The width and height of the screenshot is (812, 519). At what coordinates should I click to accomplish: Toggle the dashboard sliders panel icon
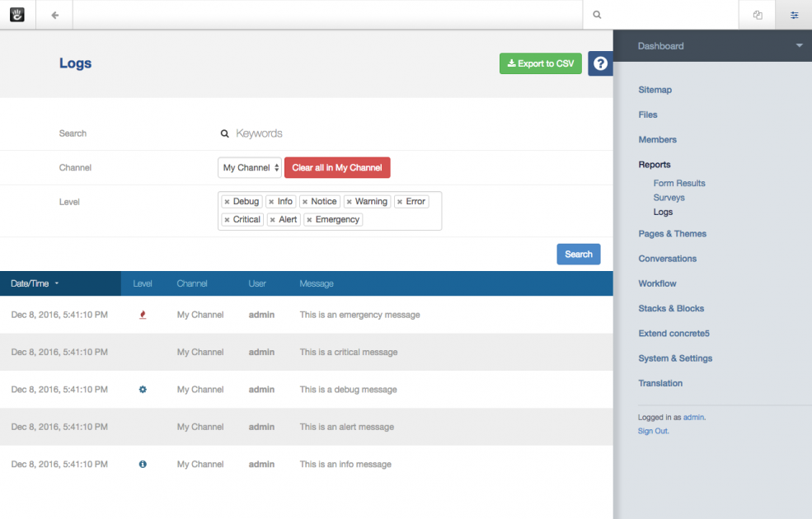(794, 15)
